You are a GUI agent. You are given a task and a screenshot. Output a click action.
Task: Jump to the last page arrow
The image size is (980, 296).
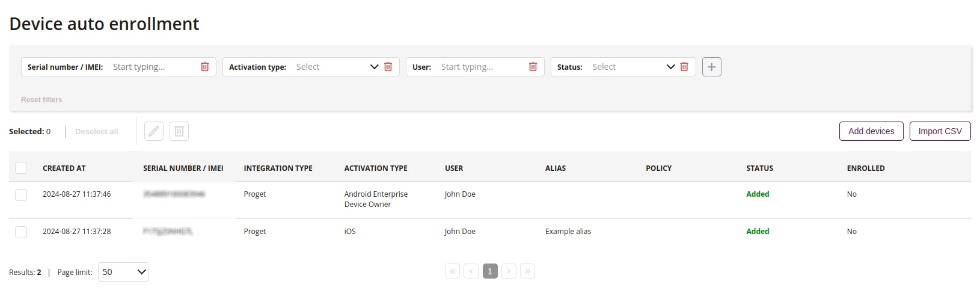pos(527,271)
